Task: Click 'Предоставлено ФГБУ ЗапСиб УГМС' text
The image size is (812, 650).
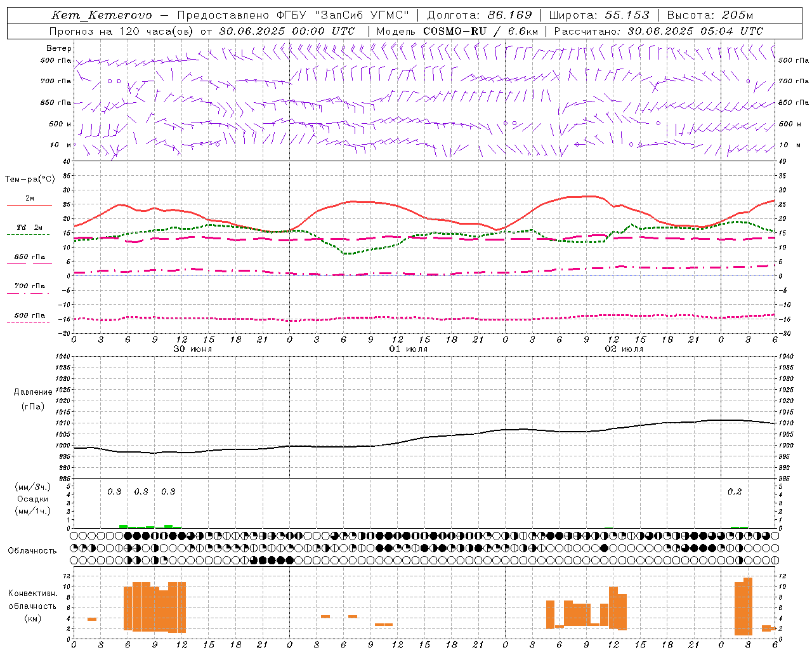Action: tap(293, 15)
